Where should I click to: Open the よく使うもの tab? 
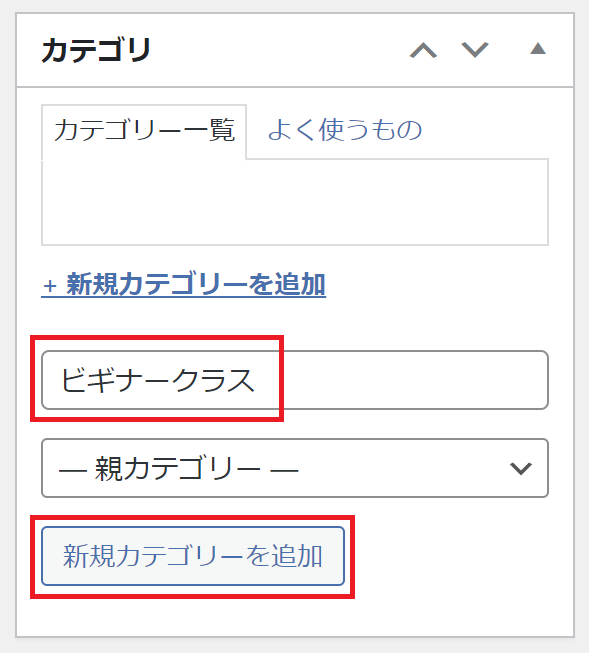(345, 130)
